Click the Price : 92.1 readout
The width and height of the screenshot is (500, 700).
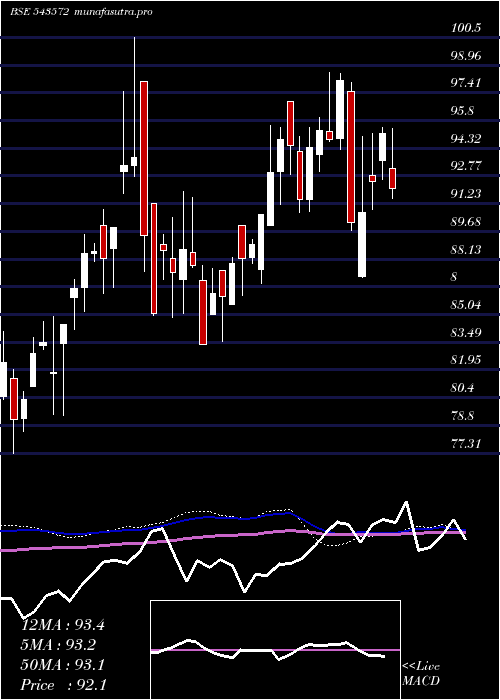point(63,685)
